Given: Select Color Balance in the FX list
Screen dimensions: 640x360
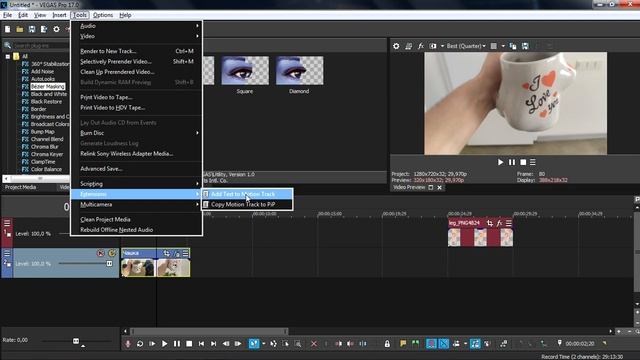Looking at the screenshot, I should tap(46, 169).
